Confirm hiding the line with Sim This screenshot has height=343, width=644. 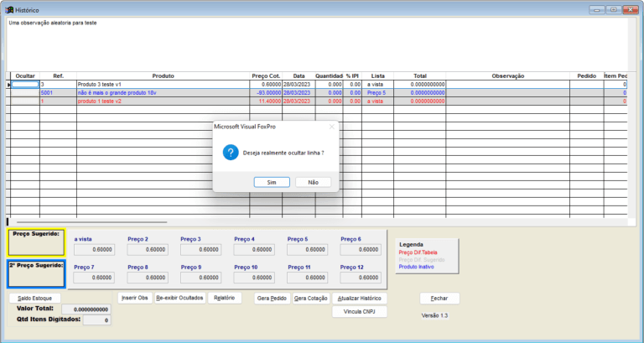tap(272, 182)
